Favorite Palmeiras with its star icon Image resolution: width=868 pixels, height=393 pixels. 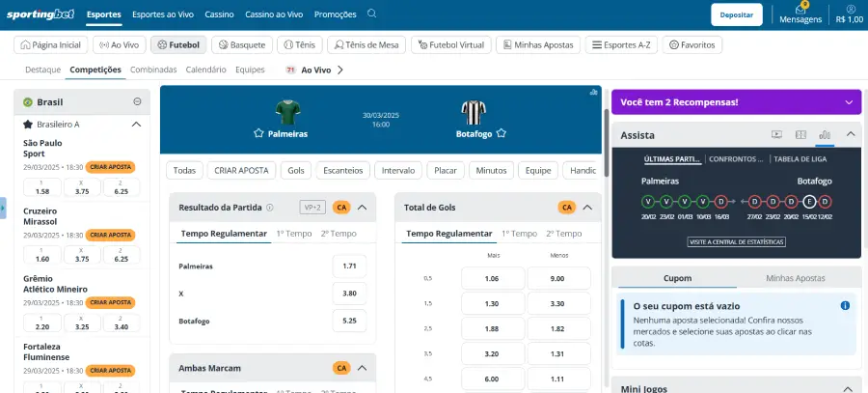click(x=258, y=133)
